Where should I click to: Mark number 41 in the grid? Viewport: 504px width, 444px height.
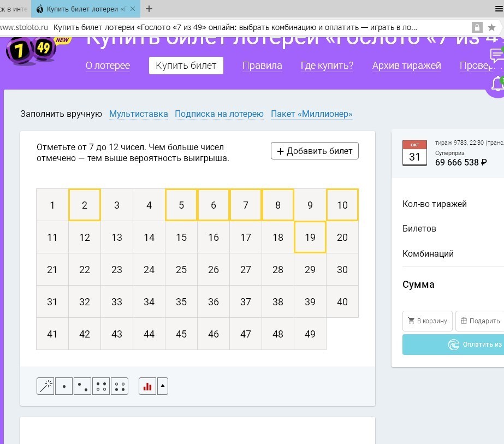point(52,334)
